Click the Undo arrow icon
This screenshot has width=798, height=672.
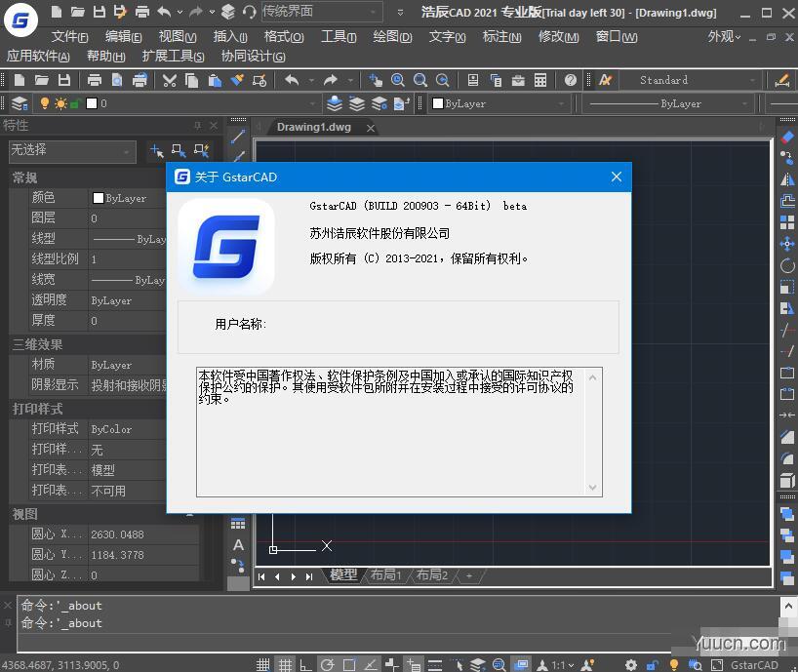coord(294,80)
